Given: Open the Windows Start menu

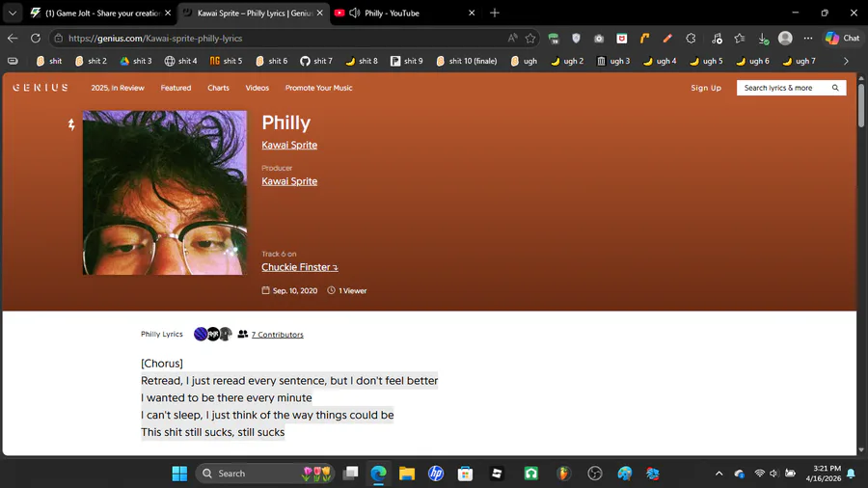Looking at the screenshot, I should tap(179, 474).
